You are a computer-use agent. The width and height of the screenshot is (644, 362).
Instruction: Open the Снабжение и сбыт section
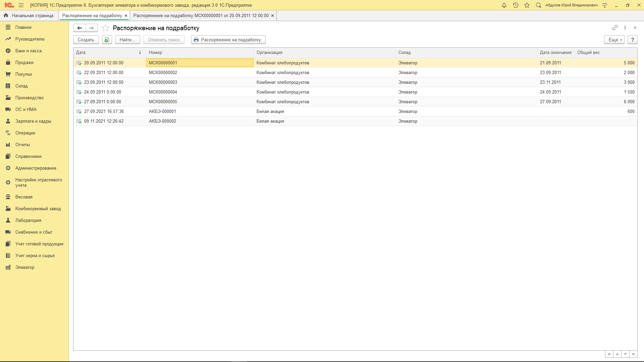pos(34,232)
